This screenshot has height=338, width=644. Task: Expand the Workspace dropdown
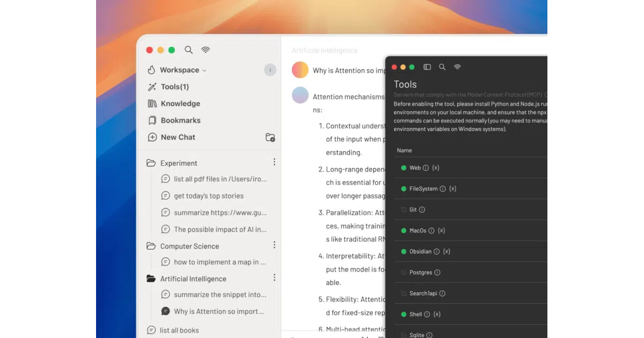point(204,70)
